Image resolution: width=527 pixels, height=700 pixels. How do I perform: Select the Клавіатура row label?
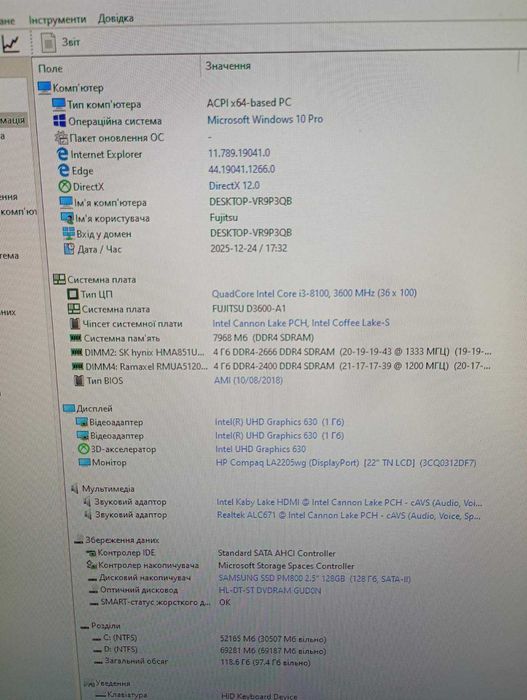click(127, 695)
